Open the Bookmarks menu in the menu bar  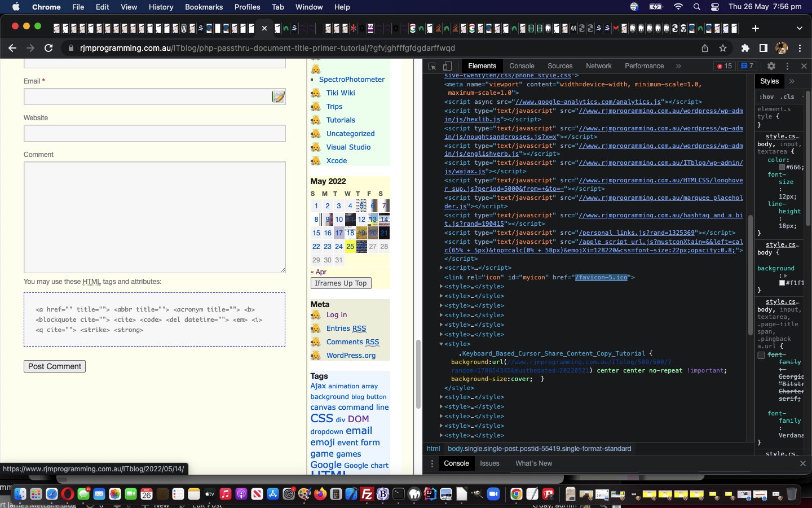click(x=204, y=7)
